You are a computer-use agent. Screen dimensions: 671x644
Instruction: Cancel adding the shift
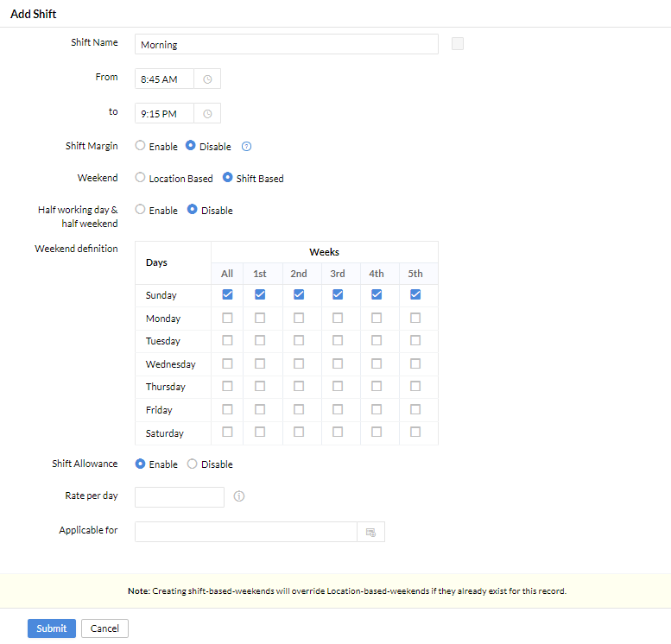(104, 628)
